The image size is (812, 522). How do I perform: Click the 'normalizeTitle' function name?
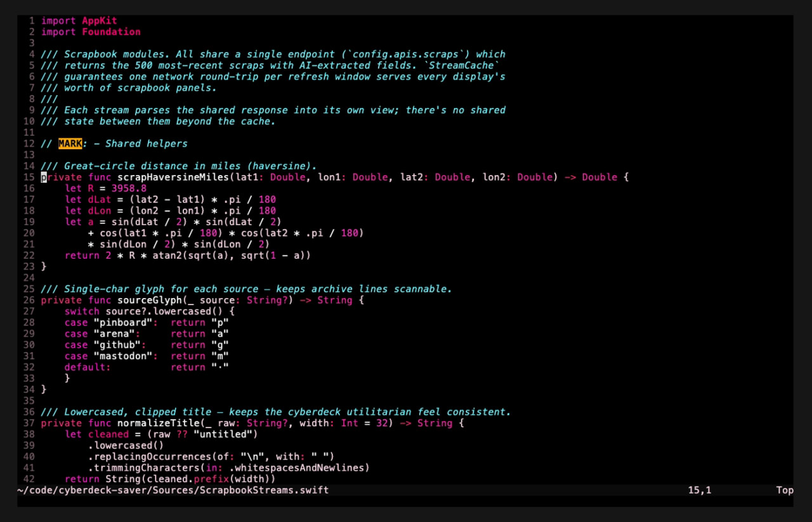tap(159, 423)
